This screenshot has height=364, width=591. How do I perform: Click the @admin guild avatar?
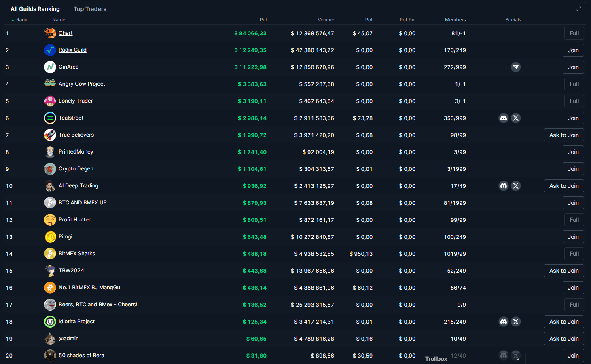pyautogui.click(x=50, y=339)
